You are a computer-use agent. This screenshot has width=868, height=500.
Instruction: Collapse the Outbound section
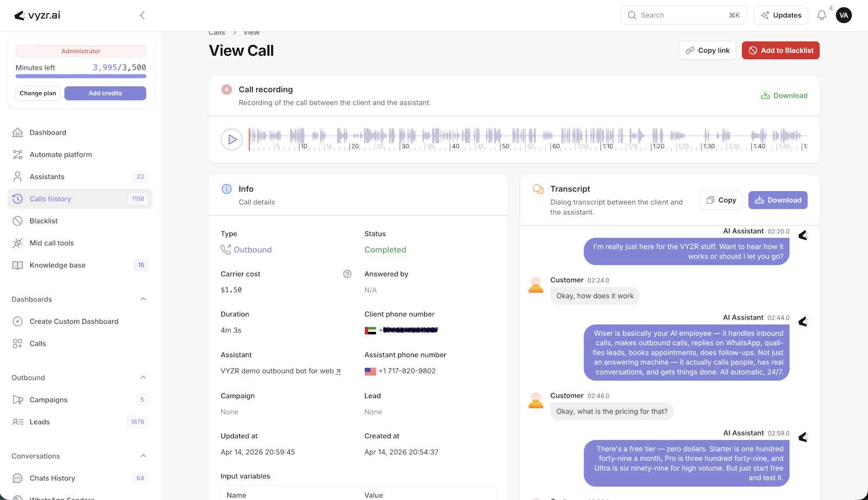tap(143, 377)
